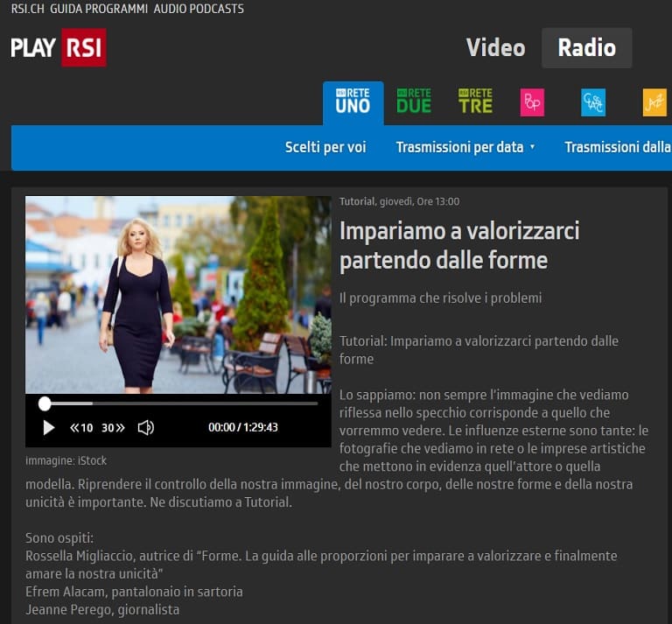This screenshot has height=624, width=672.
Task: Choose the orange Jazz channel icon
Action: tap(654, 102)
